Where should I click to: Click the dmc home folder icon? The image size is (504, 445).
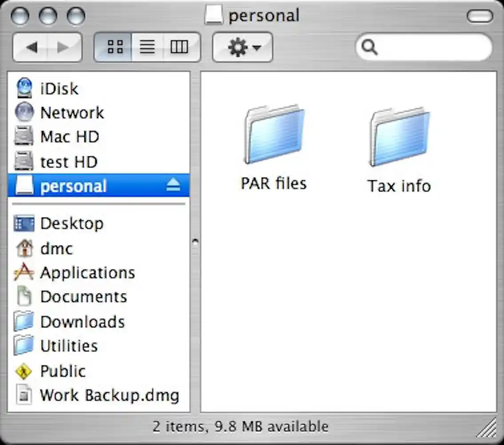pos(24,249)
